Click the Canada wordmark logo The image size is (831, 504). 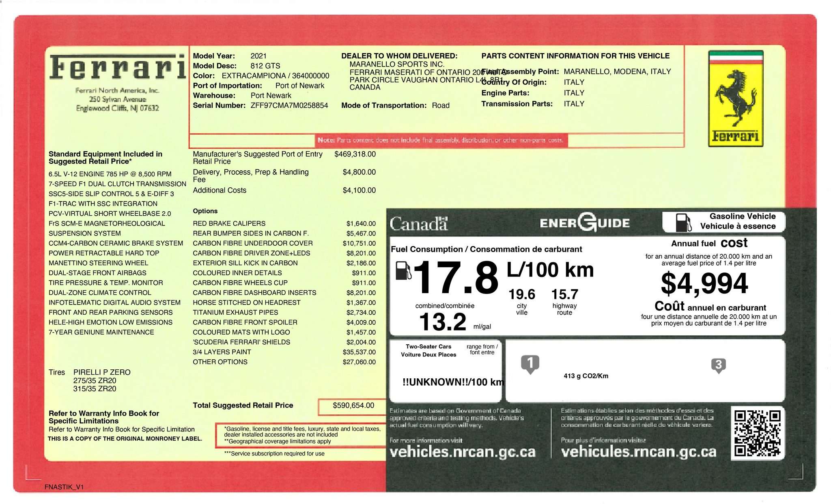419,223
